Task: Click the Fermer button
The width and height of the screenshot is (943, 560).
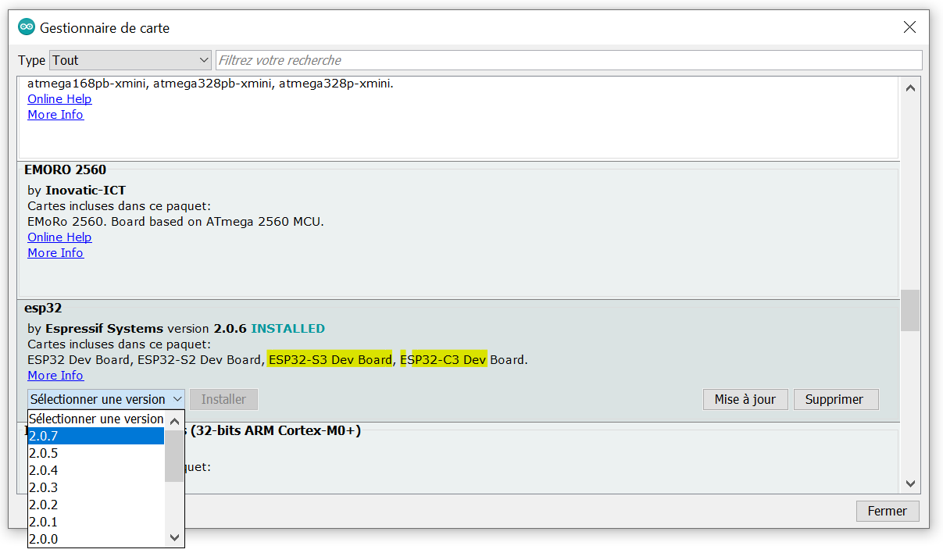Action: click(x=888, y=512)
